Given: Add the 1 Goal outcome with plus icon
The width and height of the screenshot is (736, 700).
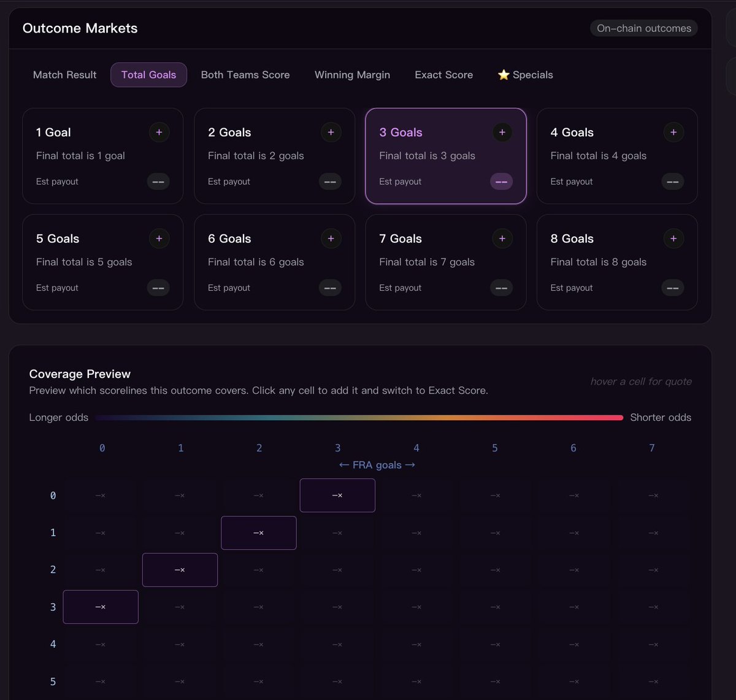Looking at the screenshot, I should pos(159,132).
